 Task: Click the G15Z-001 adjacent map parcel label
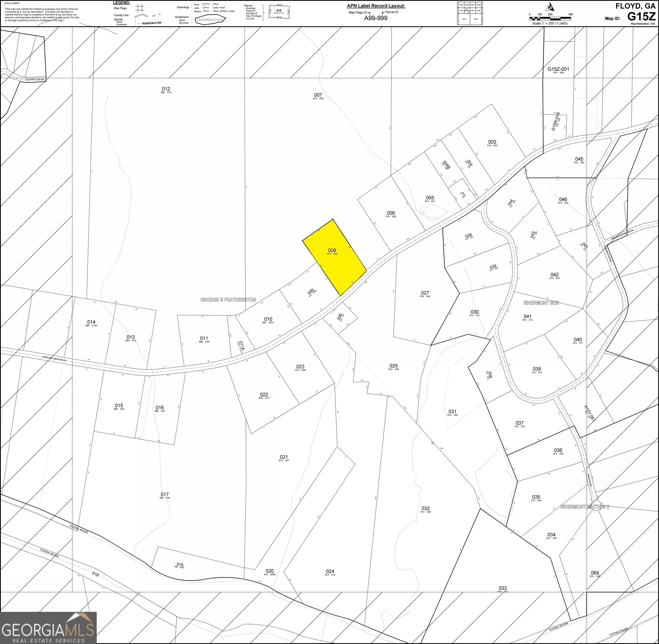pos(558,69)
